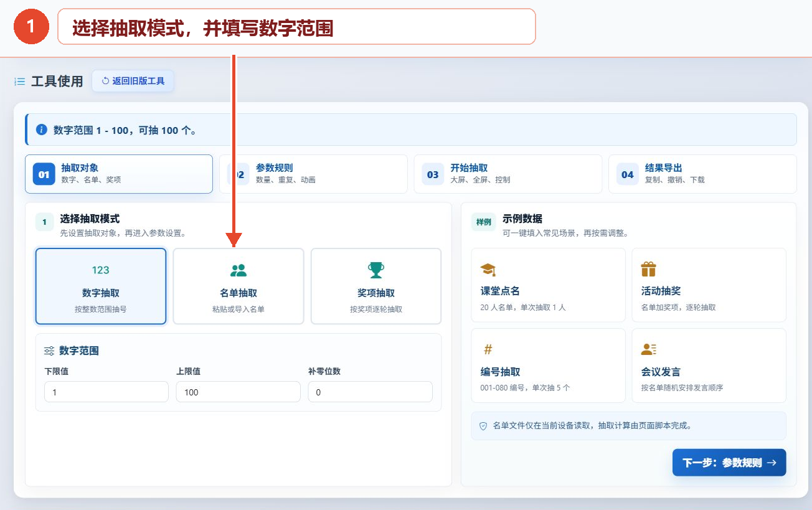Click the 工具使用 heading text
Viewport: 812px width, 510px height.
tap(57, 82)
